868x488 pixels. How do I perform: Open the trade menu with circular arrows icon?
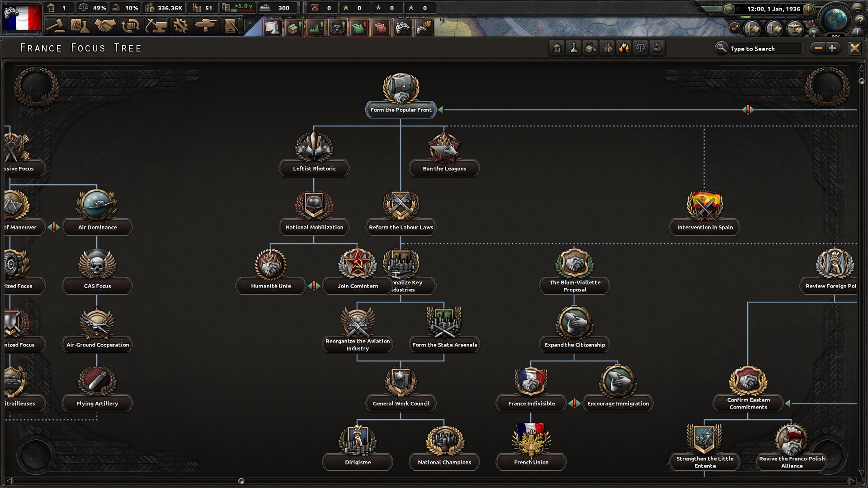tap(130, 26)
